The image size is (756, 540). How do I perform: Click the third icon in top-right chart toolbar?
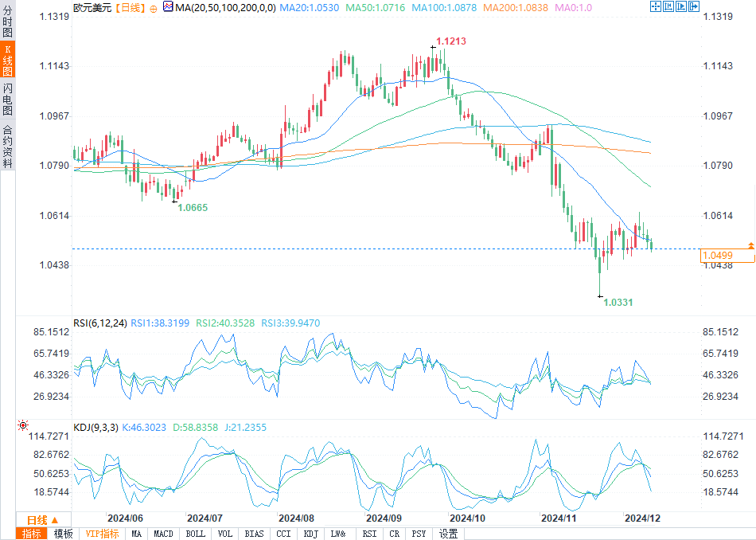click(x=682, y=6)
